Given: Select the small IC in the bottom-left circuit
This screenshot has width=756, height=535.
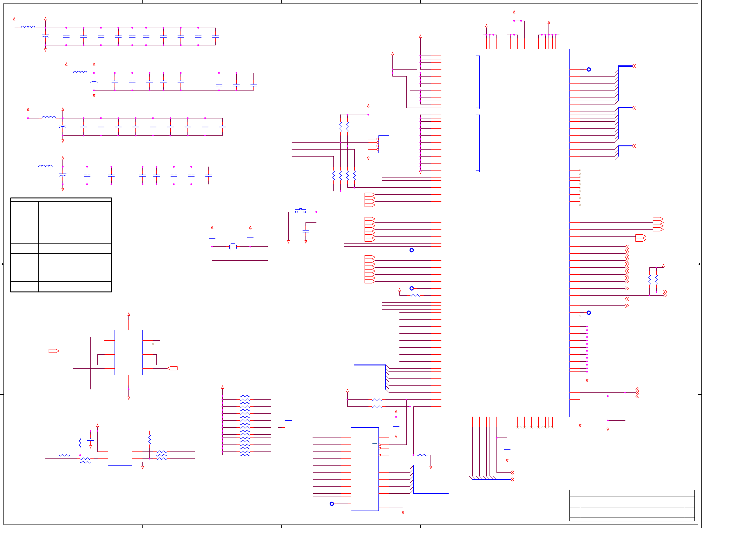Looking at the screenshot, I should click(x=120, y=457).
